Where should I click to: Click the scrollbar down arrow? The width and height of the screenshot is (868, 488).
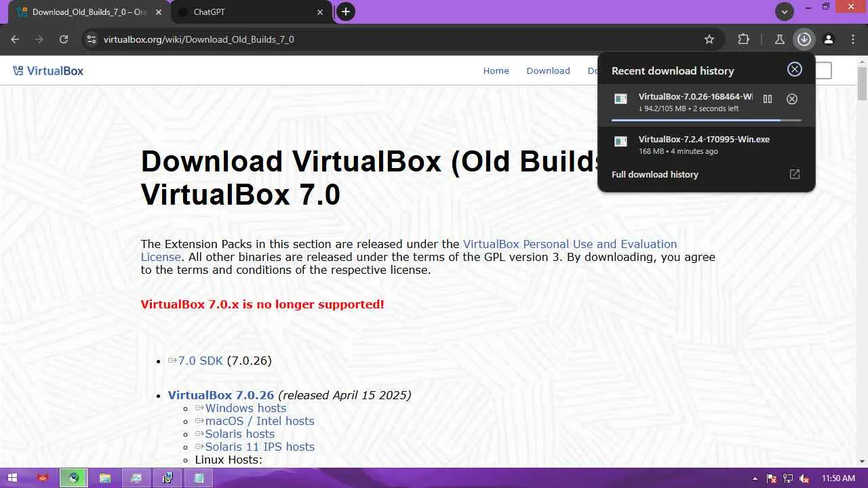pos(862,462)
